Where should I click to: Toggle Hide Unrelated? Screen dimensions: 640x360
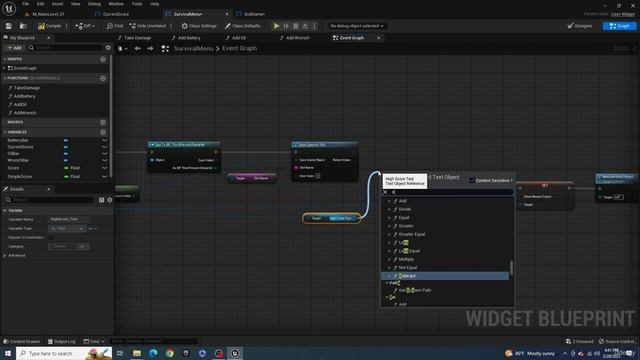click(147, 26)
